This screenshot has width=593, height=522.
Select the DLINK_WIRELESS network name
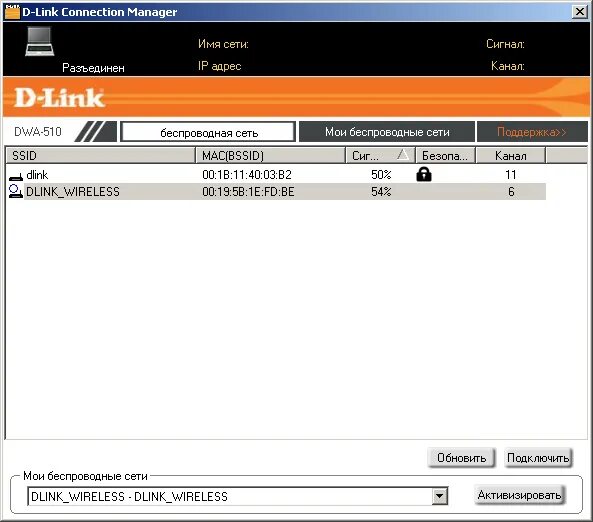tap(73, 192)
